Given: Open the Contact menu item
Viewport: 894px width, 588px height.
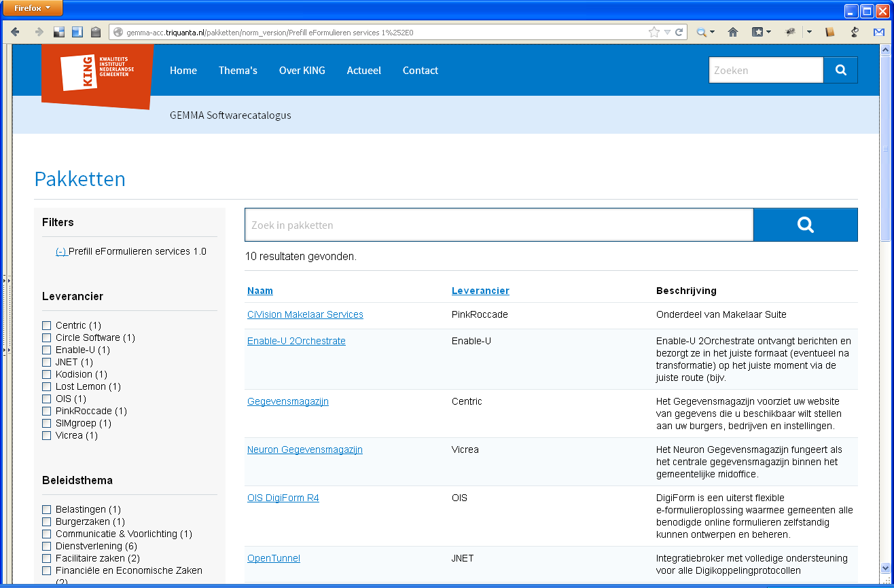Looking at the screenshot, I should (421, 71).
